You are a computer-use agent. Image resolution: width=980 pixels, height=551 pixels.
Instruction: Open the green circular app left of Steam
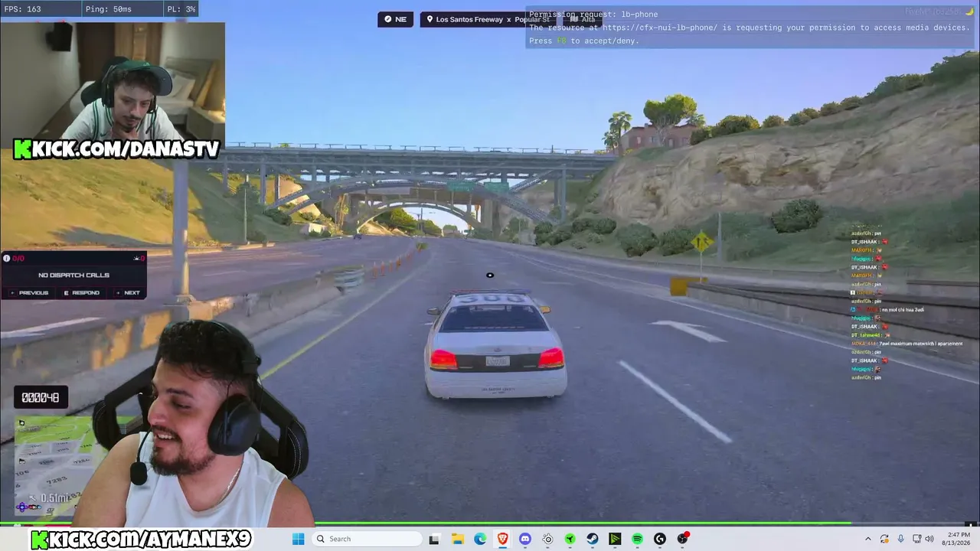[570, 539]
